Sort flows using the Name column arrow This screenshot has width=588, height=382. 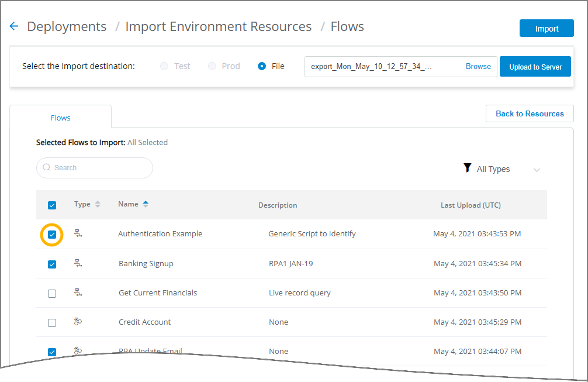coord(146,204)
